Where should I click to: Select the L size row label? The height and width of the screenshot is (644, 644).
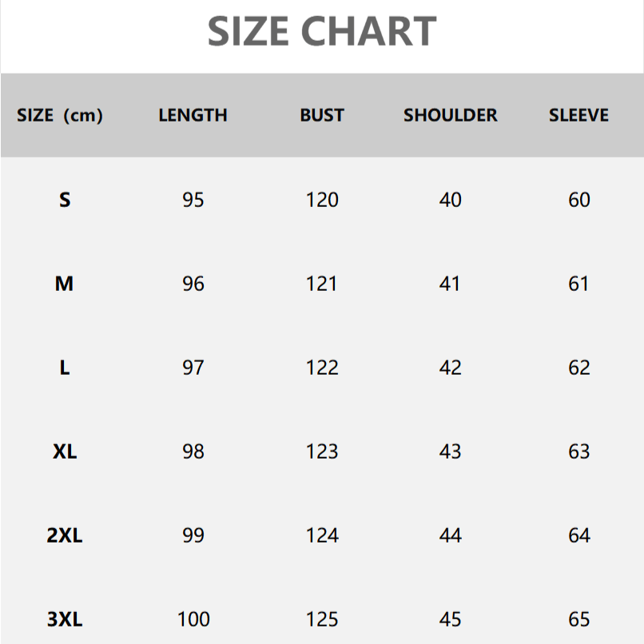[65, 368]
